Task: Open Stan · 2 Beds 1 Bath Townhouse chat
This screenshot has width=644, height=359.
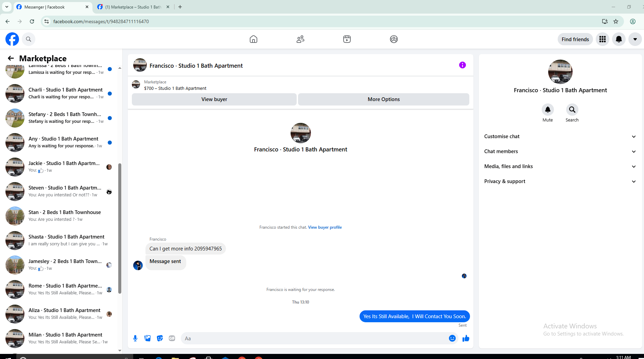Action: click(x=59, y=216)
